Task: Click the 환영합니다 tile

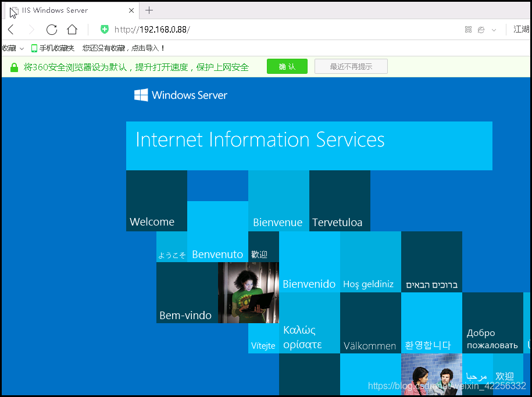Action: coord(431,323)
